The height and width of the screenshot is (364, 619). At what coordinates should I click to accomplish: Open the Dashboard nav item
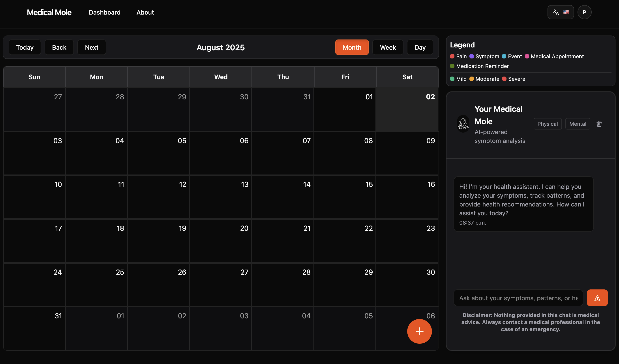[x=105, y=12]
